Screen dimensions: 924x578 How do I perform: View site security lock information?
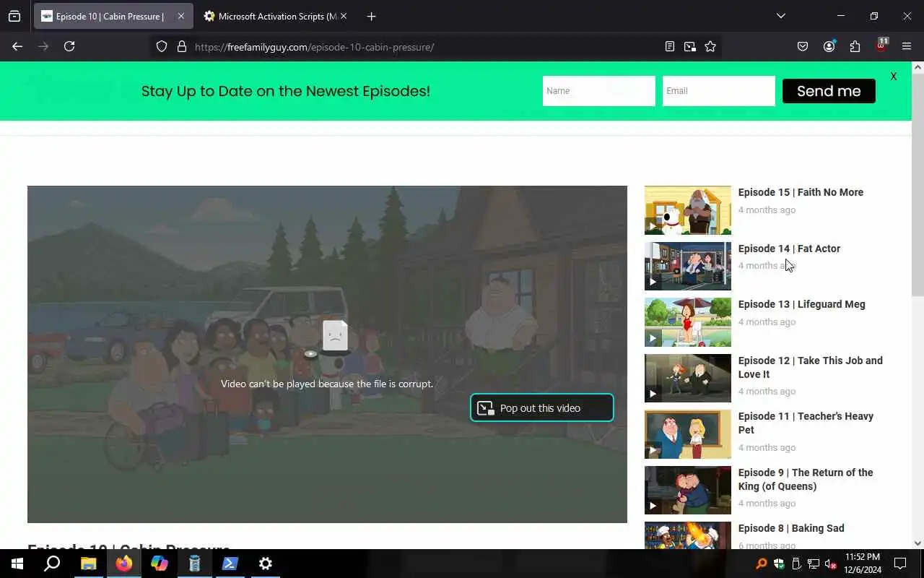point(182,46)
